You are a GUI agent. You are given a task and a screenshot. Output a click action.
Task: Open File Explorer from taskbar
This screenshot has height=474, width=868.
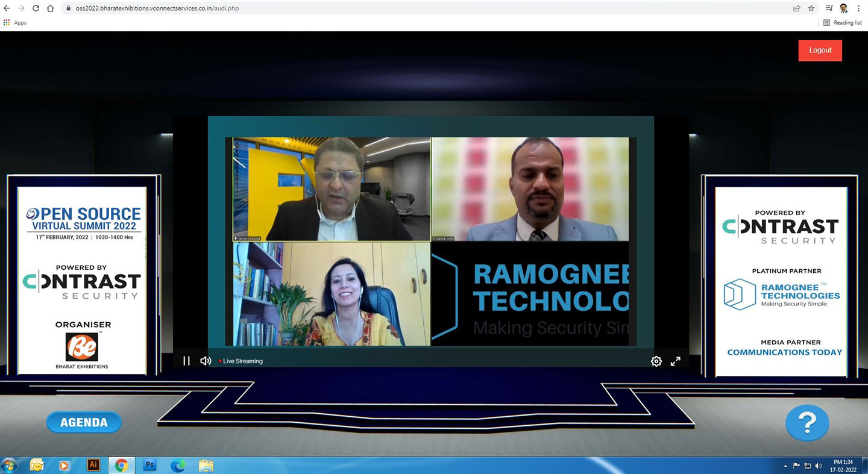[x=206, y=465]
